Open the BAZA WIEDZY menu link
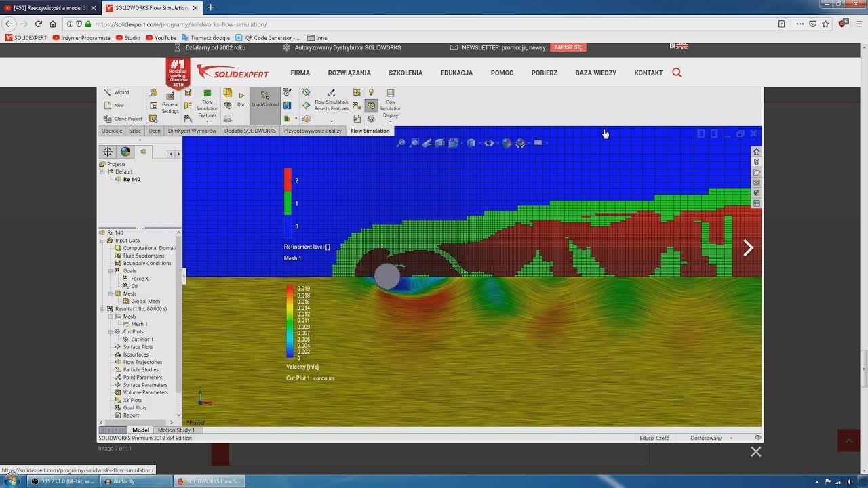868x488 pixels. point(596,73)
